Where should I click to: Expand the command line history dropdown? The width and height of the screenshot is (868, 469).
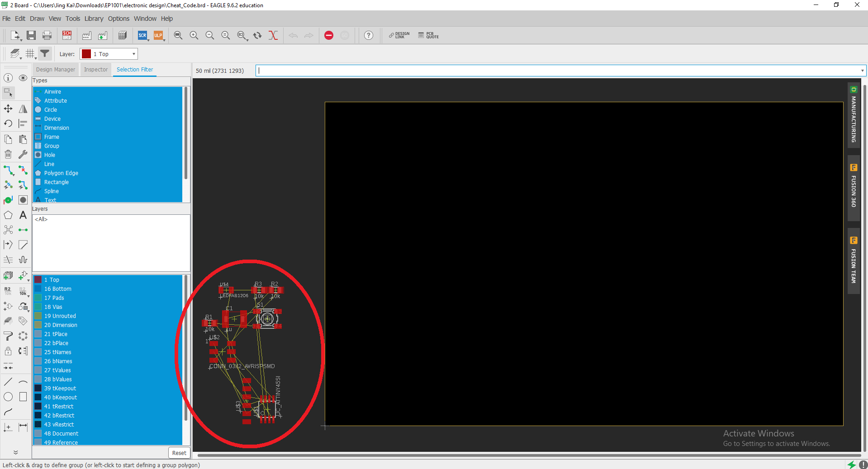[862, 71]
